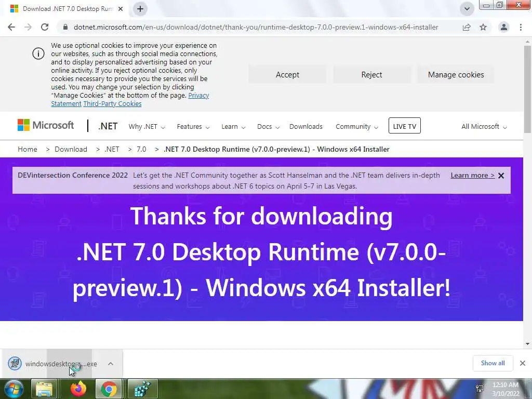Expand the Community menu
The width and height of the screenshot is (532, 399).
click(356, 127)
